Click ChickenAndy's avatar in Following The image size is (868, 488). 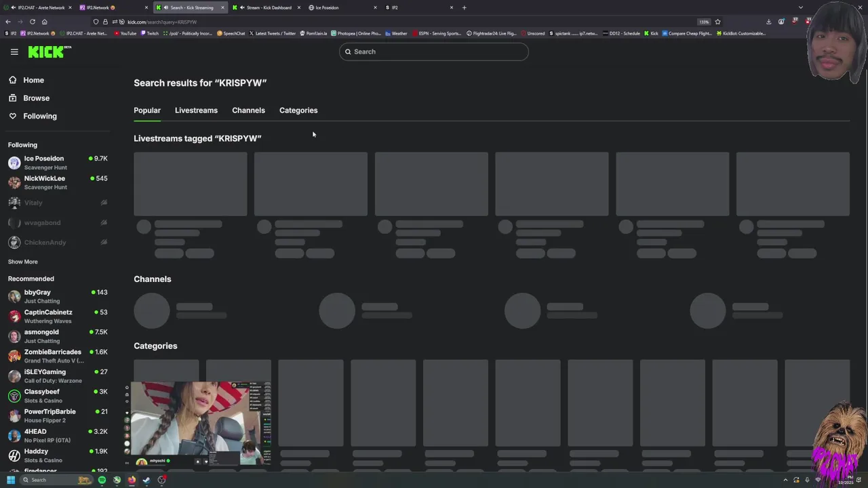[14, 242]
